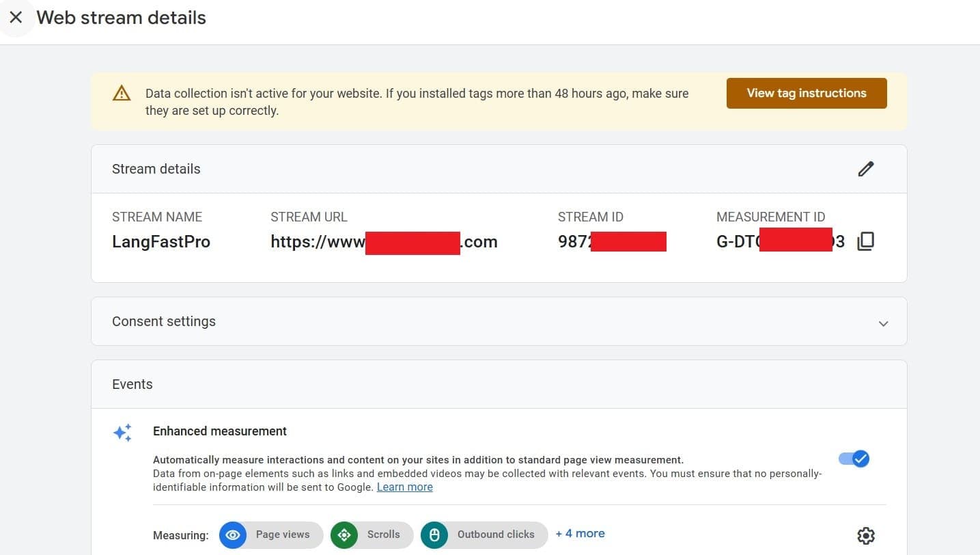Show the + 4 more measured events
Screen dimensions: 980x555
click(x=580, y=534)
